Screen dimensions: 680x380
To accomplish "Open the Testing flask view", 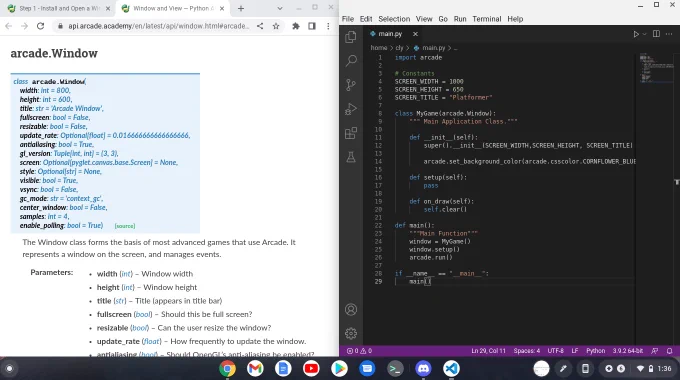I will click(351, 157).
